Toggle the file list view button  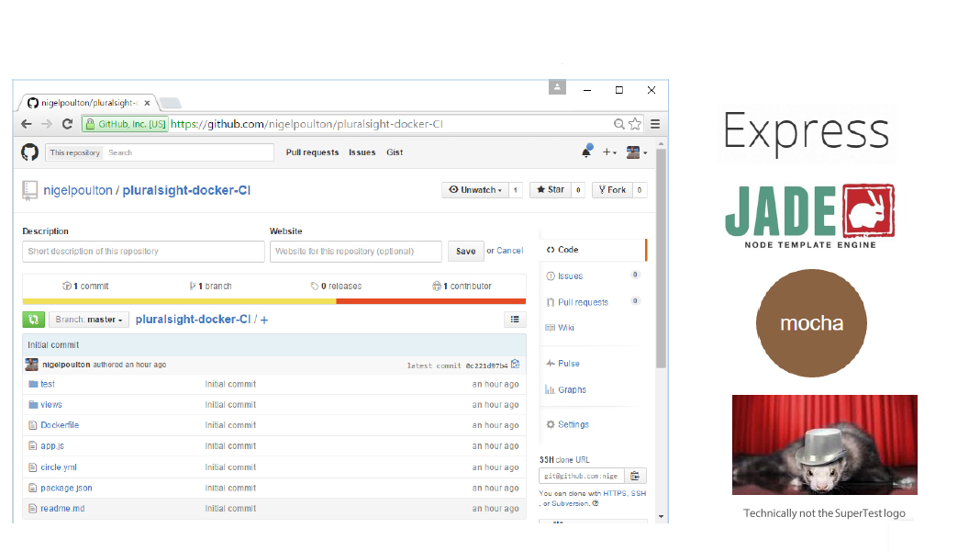pos(515,320)
